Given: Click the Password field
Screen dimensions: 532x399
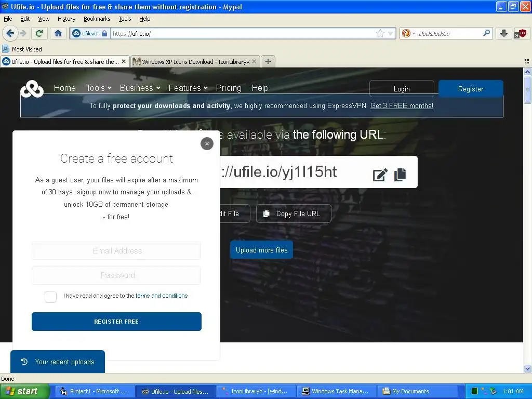Looking at the screenshot, I should [116, 275].
